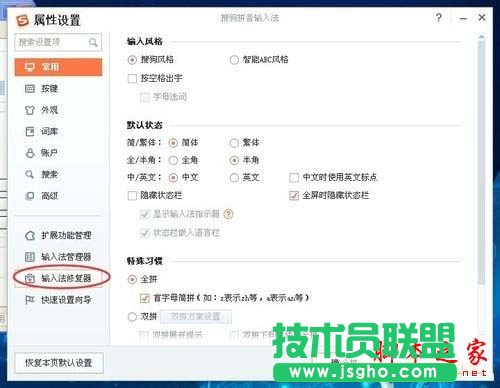Click the monitor icon beside 常用
The width and height of the screenshot is (500, 388).
click(x=30, y=67)
